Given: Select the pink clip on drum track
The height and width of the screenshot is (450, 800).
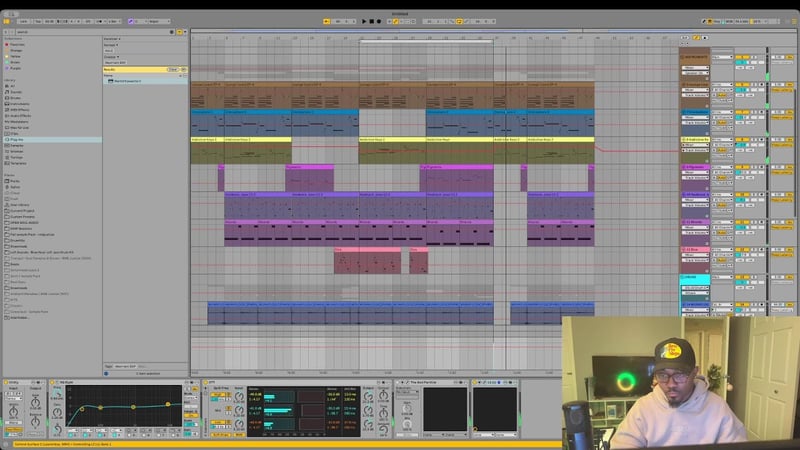Looking at the screenshot, I should tap(367, 261).
